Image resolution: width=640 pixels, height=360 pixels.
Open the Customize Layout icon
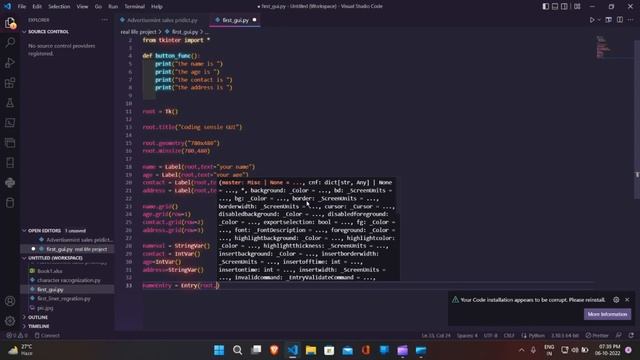pyautogui.click(x=577, y=7)
